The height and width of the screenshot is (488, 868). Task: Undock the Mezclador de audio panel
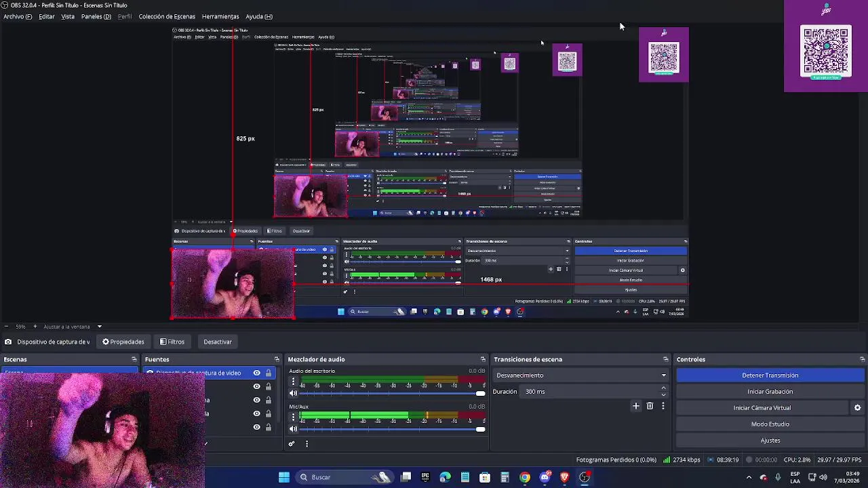[483, 359]
